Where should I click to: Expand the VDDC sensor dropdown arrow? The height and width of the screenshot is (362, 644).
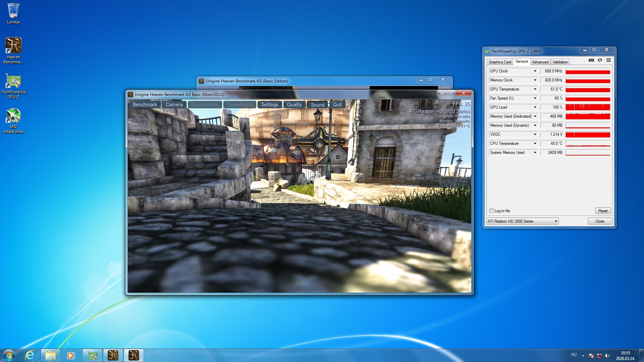click(x=535, y=134)
